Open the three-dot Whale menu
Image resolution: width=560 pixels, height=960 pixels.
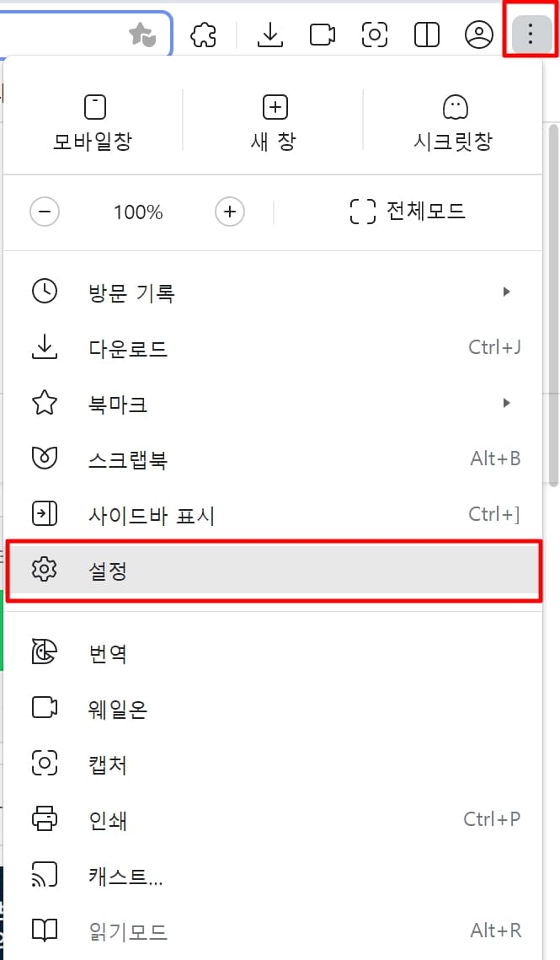pyautogui.click(x=529, y=35)
